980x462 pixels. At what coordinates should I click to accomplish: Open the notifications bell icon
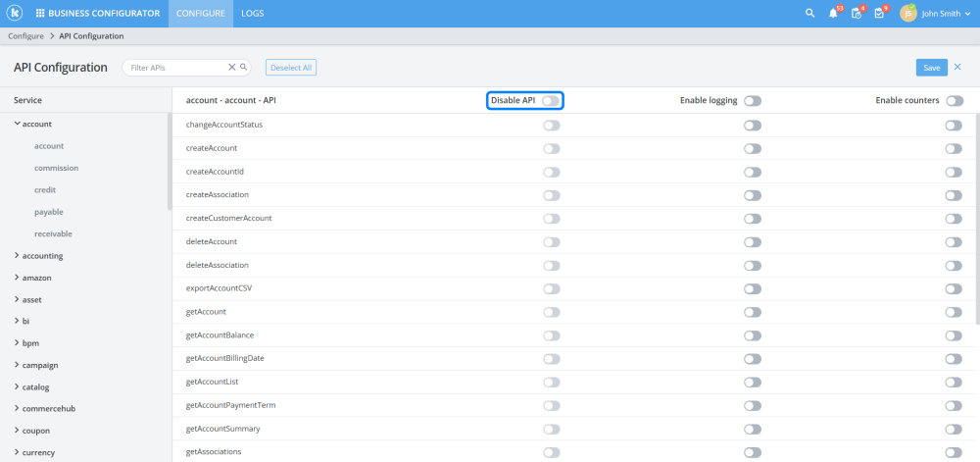click(833, 13)
